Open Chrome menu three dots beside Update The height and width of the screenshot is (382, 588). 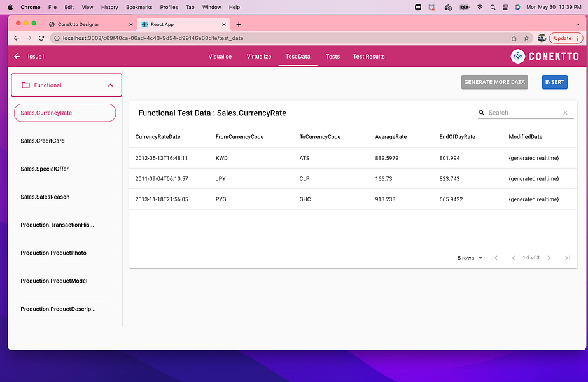point(578,38)
